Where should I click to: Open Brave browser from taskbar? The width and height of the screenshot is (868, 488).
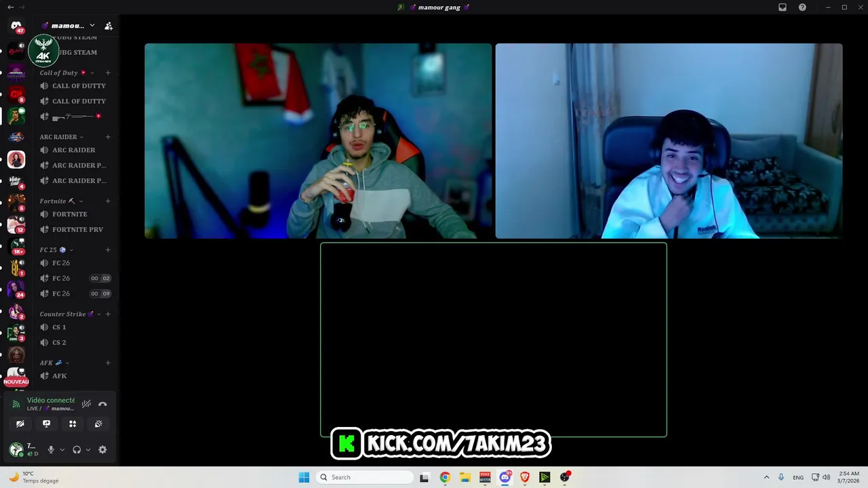coord(525,477)
